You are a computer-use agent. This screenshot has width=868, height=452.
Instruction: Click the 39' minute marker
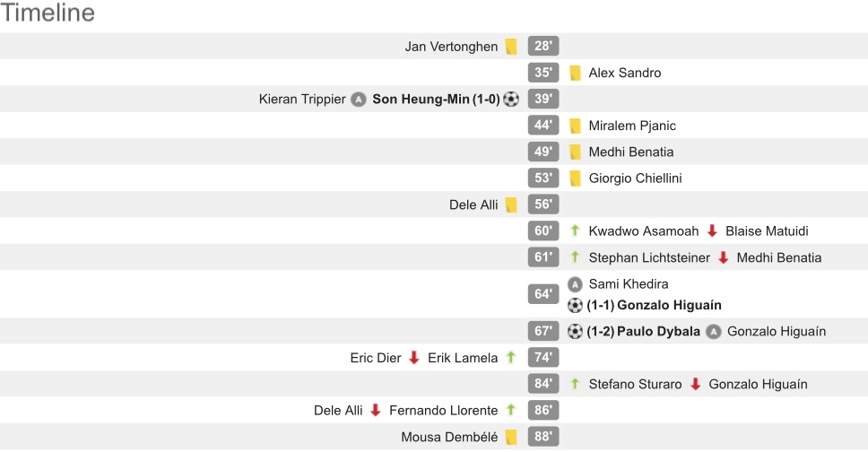(x=543, y=100)
